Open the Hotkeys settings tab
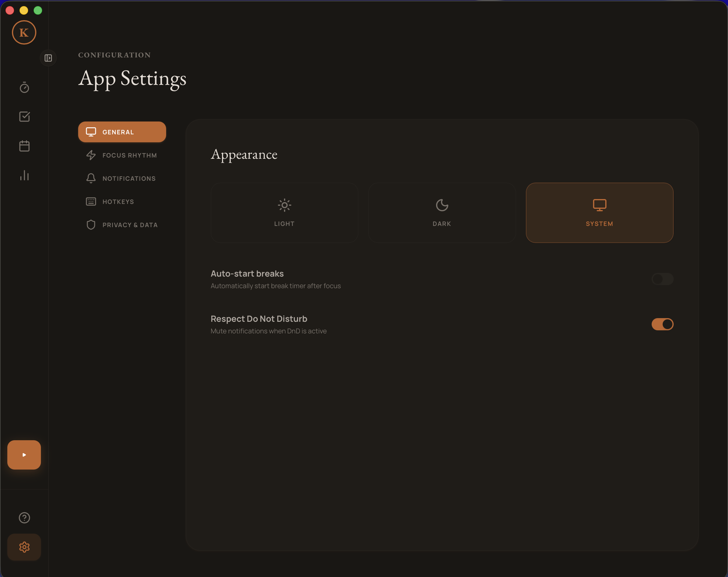This screenshot has width=728, height=577. (x=122, y=201)
